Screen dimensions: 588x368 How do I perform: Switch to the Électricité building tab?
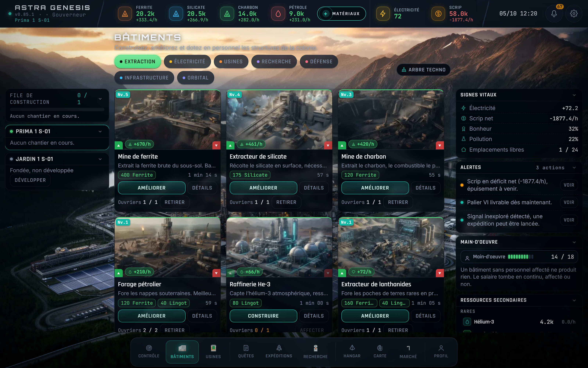(x=187, y=62)
